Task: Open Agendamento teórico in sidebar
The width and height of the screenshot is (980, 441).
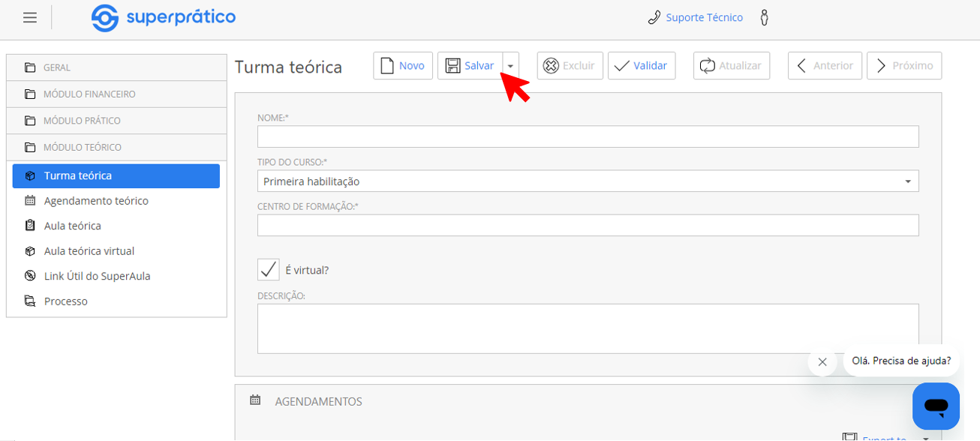Action: (96, 201)
